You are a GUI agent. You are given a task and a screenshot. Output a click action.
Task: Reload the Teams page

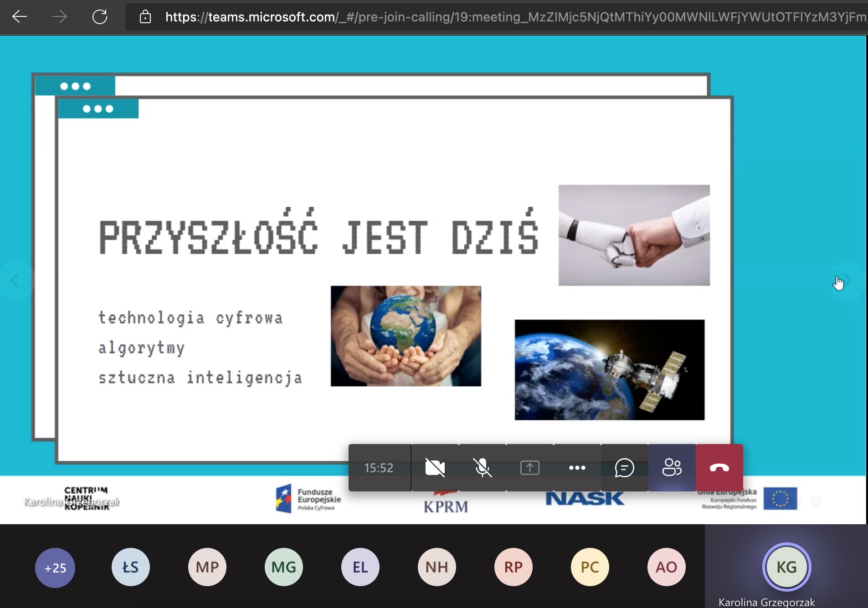[99, 17]
